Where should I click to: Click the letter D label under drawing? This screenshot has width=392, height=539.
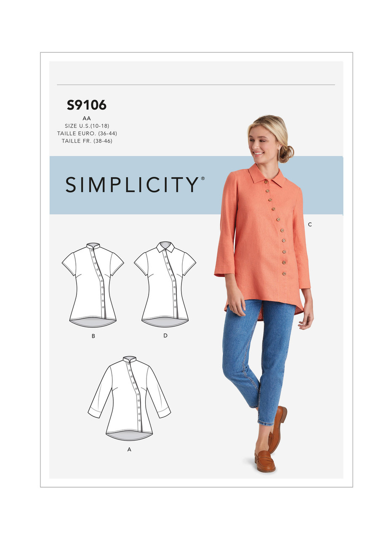click(165, 336)
